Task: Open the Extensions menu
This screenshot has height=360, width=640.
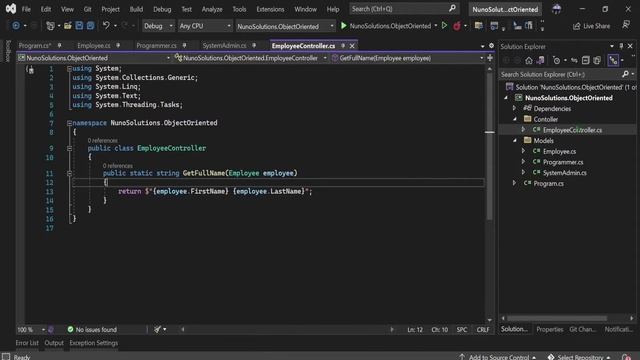Action: pyautogui.click(x=270, y=9)
